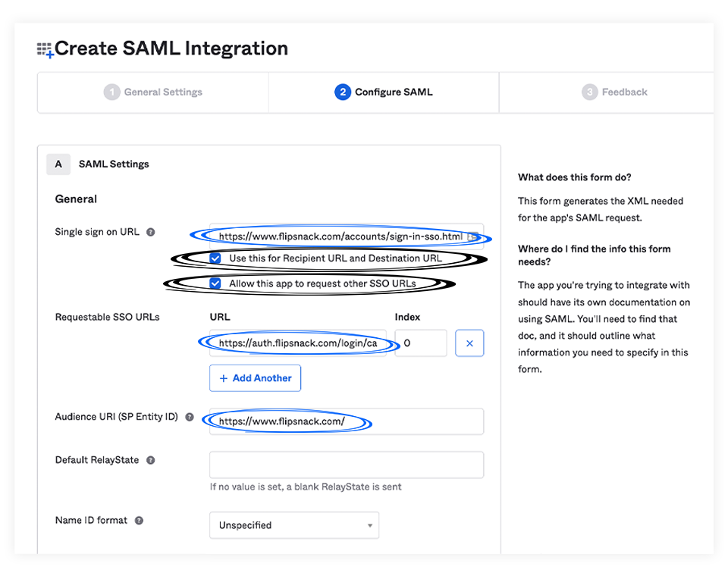The width and height of the screenshot is (728, 576).
Task: Uncheck Allow this app to request other SSO URLs
Action: pos(215,283)
